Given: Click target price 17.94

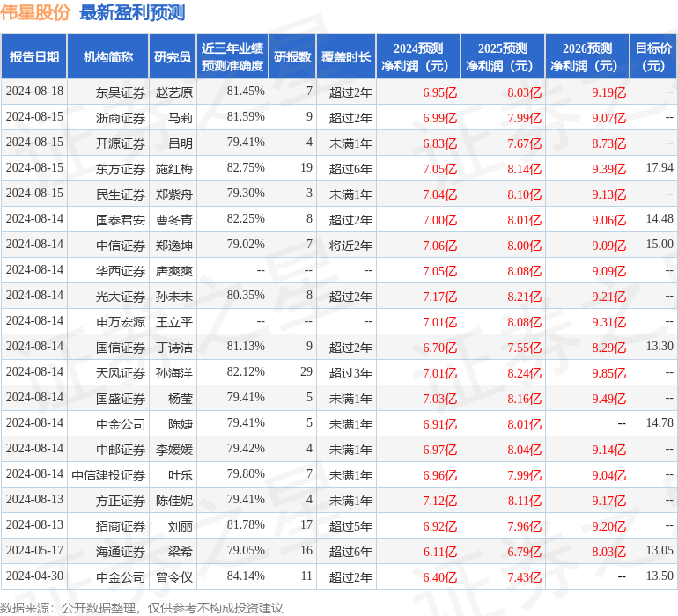Looking at the screenshot, I should coord(660,167).
